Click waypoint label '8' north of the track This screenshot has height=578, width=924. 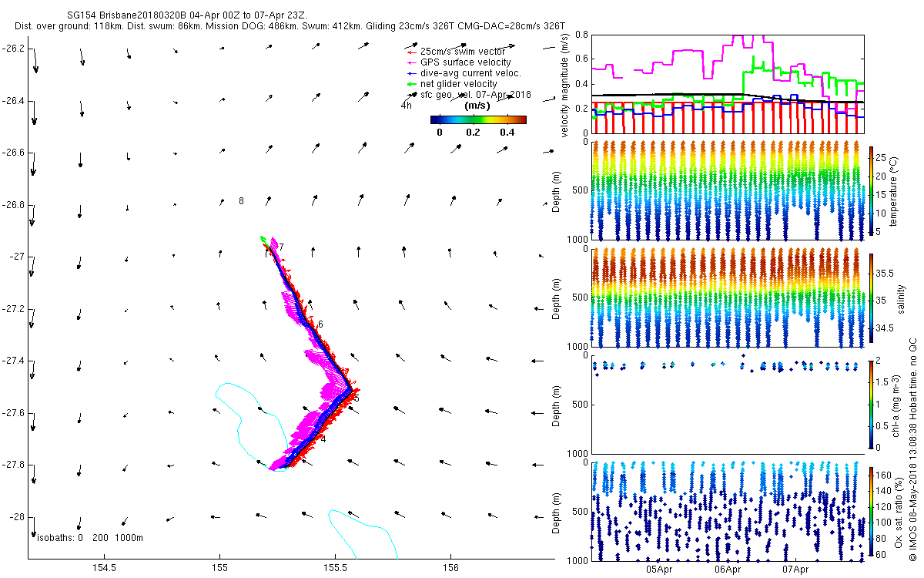[241, 201]
